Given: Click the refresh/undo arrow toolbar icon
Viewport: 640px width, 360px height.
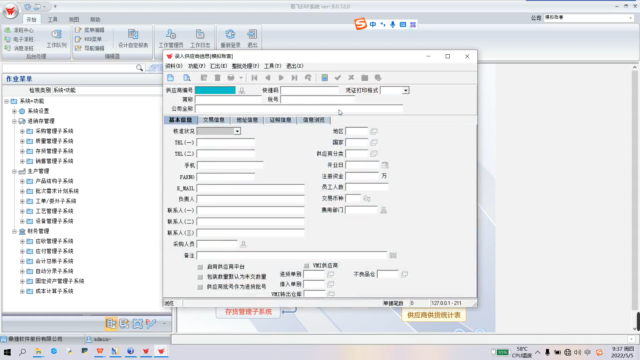Looking at the screenshot, I should [308, 78].
